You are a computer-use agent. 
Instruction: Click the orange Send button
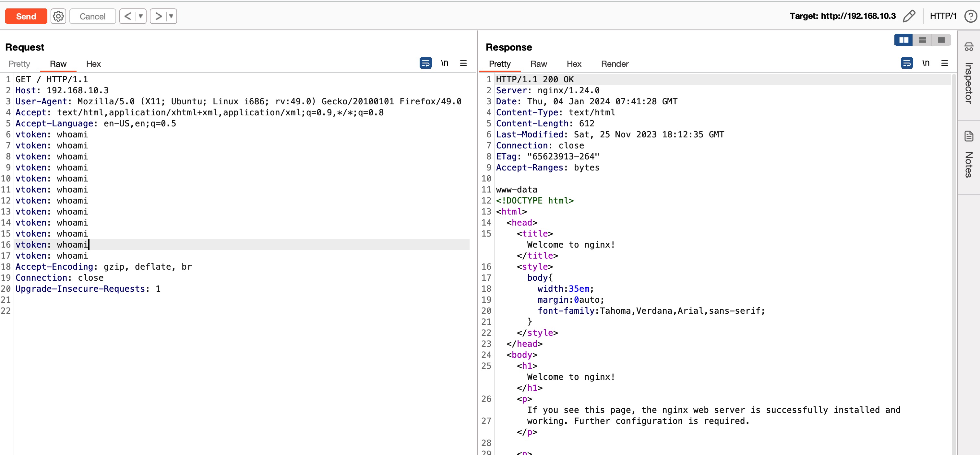pyautogui.click(x=26, y=16)
